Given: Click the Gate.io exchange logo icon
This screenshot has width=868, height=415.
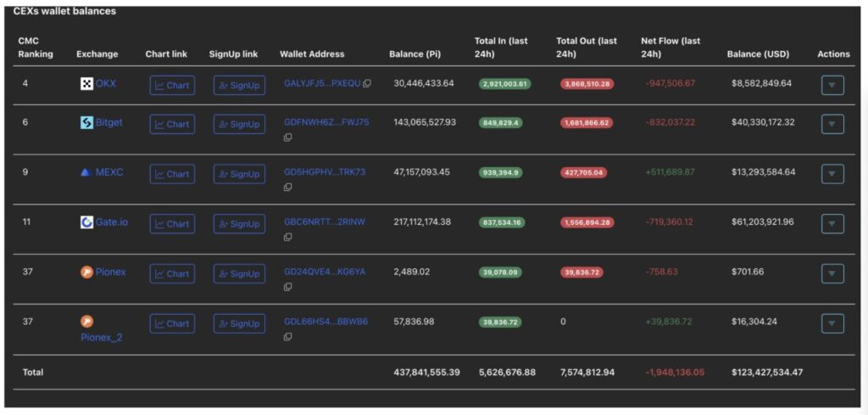Looking at the screenshot, I should pos(86,222).
